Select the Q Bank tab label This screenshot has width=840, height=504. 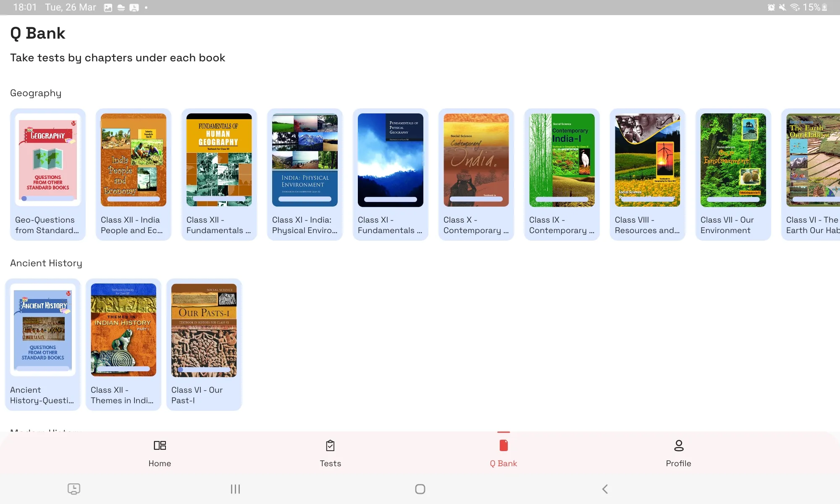click(503, 463)
